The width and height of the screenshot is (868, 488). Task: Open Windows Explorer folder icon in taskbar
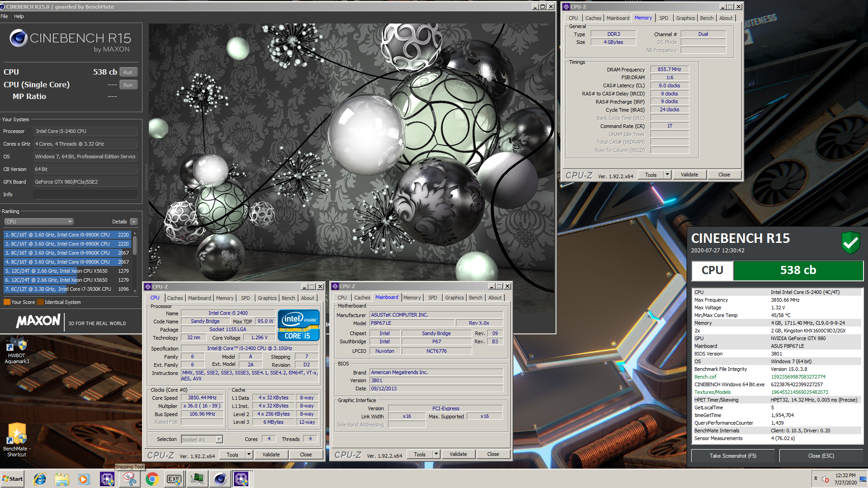[62, 479]
